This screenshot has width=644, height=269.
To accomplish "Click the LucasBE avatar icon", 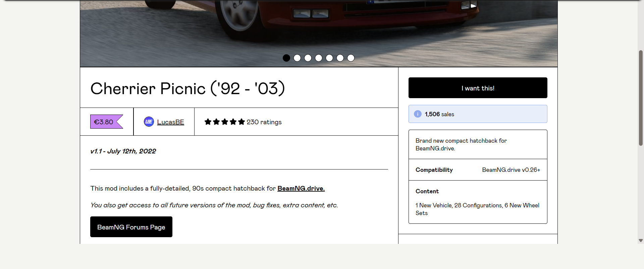I will point(149,122).
